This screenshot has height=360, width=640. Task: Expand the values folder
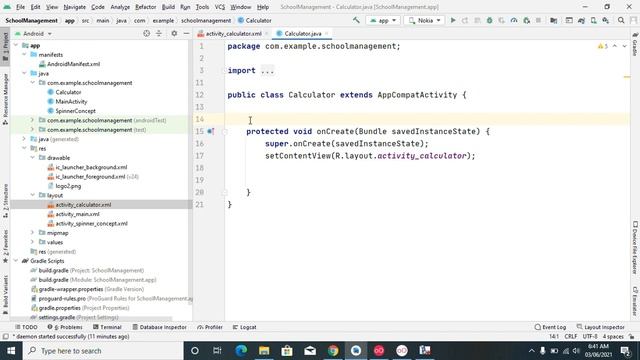pos(32,242)
